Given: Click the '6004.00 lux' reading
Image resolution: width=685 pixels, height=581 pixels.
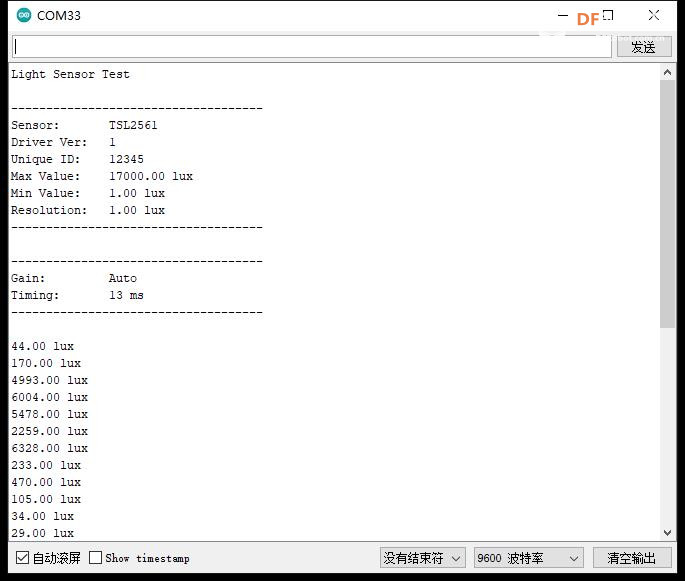Looking at the screenshot, I should (49, 398).
